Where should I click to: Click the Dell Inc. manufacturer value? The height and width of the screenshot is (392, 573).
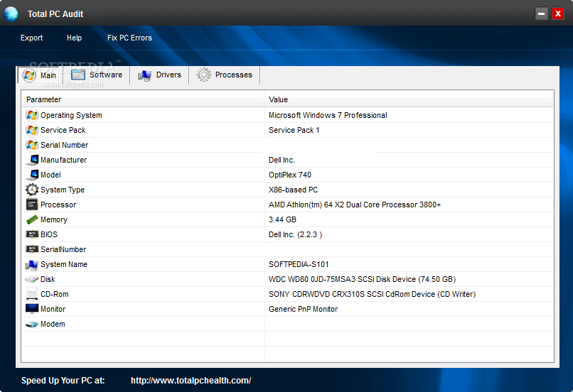pyautogui.click(x=282, y=160)
